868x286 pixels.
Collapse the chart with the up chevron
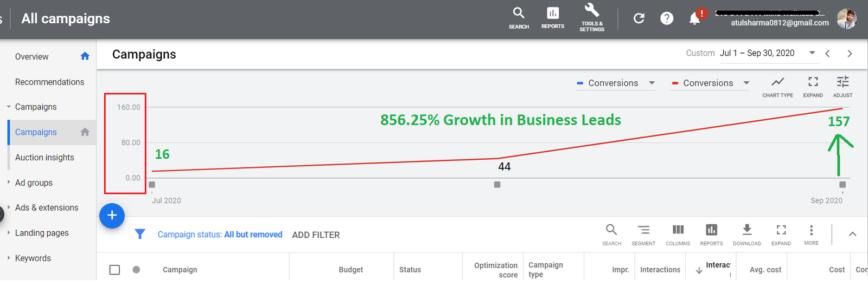(852, 234)
